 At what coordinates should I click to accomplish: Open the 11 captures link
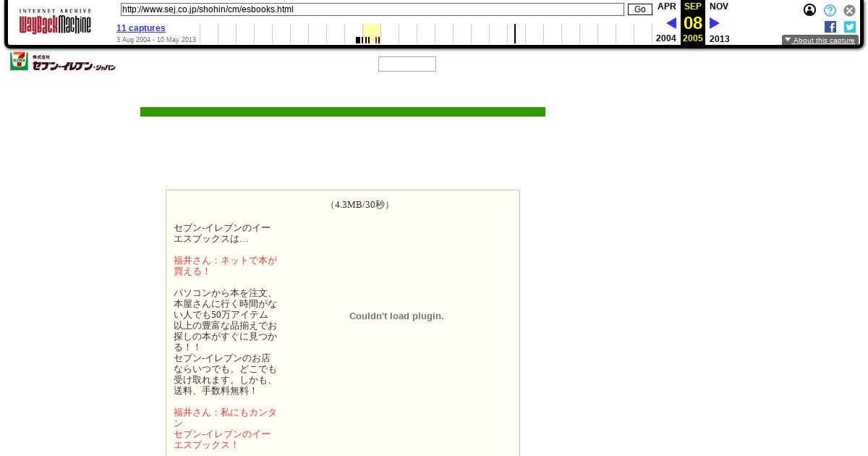[141, 28]
